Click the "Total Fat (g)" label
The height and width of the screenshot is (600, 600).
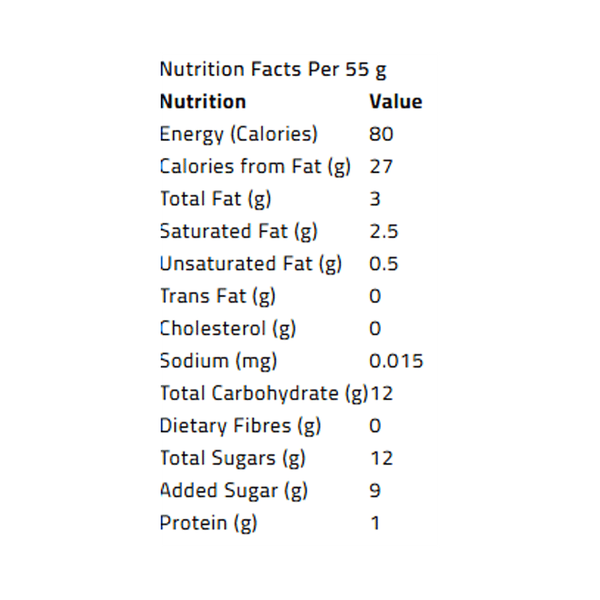[x=215, y=199]
